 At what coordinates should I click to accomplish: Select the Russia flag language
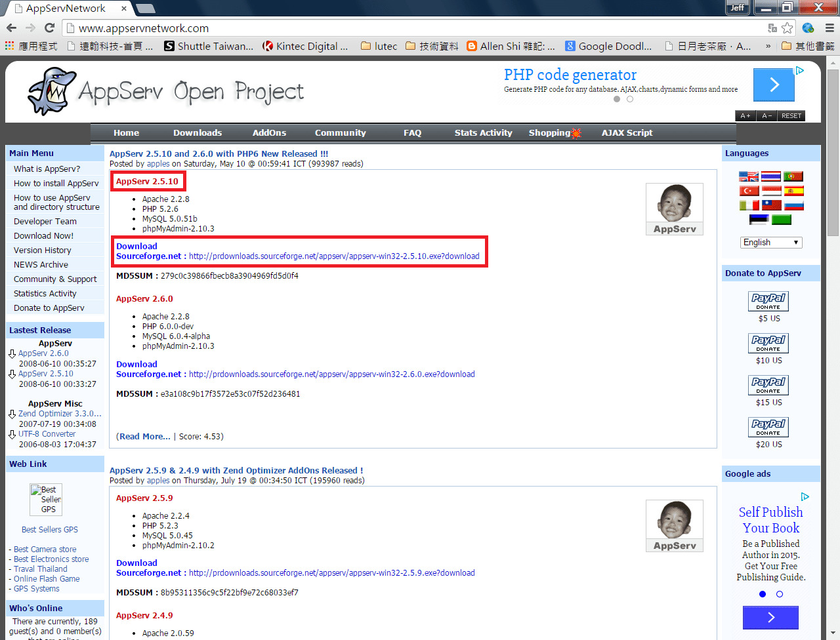794,205
